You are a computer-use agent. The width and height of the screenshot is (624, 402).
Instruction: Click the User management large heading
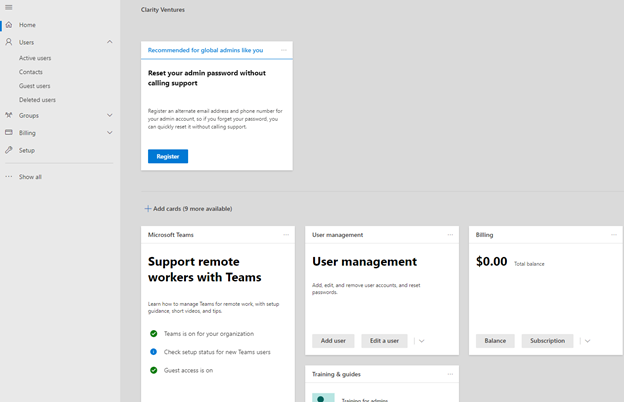(x=365, y=261)
